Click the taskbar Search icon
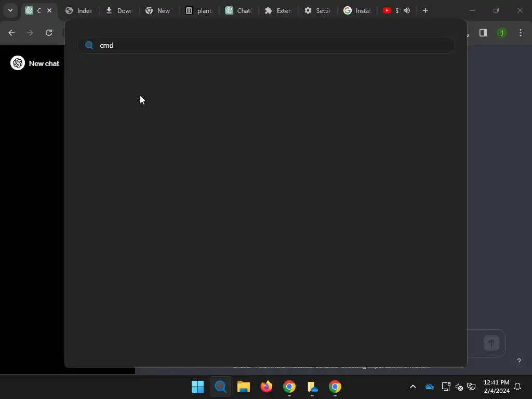The image size is (532, 399). click(221, 387)
